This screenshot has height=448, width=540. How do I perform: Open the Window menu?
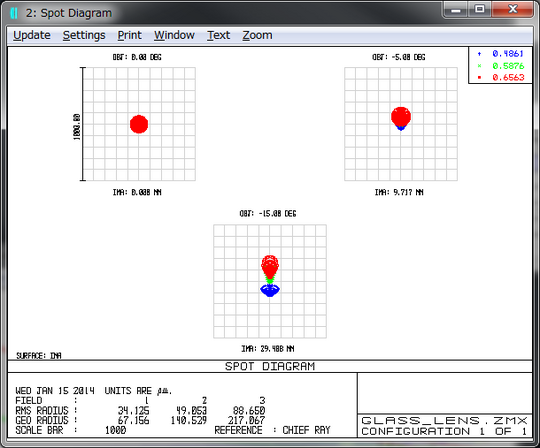174,35
